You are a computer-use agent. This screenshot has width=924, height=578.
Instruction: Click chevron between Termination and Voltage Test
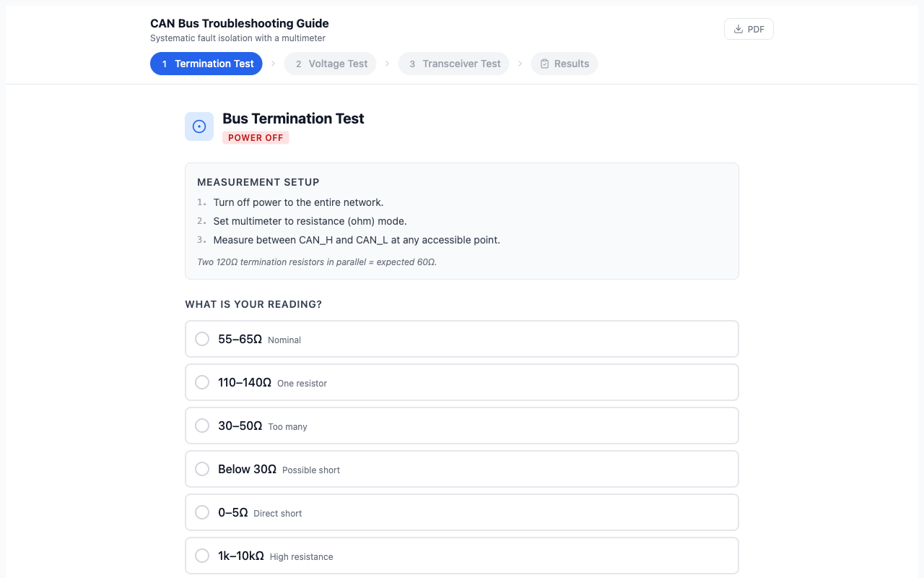click(x=274, y=64)
